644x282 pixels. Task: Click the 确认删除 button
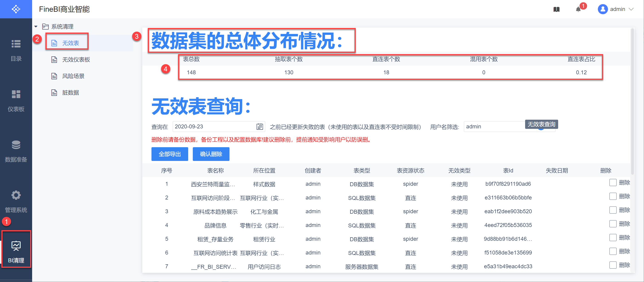point(211,154)
